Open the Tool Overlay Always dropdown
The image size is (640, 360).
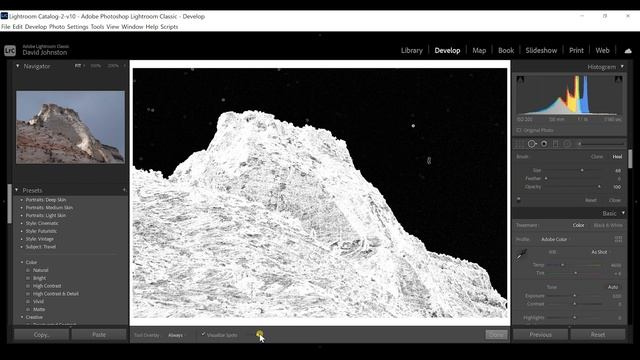[x=176, y=335]
